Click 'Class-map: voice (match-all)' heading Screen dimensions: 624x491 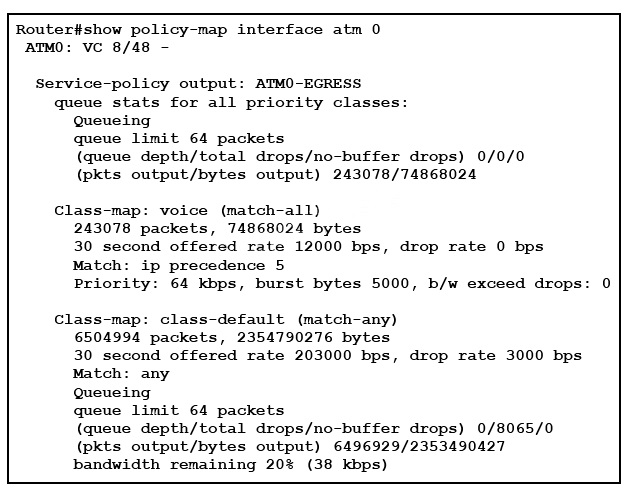coord(187,210)
